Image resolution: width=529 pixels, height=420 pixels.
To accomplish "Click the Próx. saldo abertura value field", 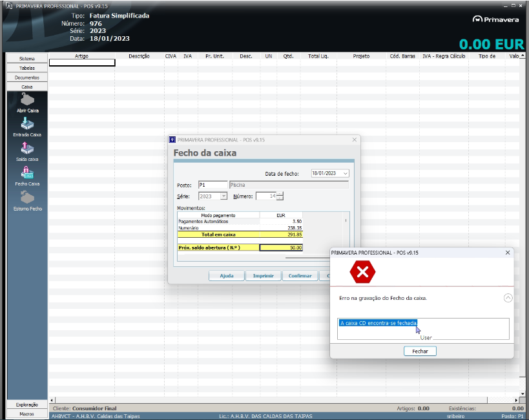I will 281,247.
